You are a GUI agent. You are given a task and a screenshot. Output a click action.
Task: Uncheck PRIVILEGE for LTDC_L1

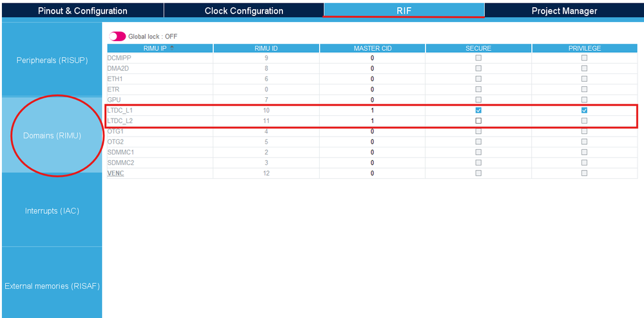585,110
